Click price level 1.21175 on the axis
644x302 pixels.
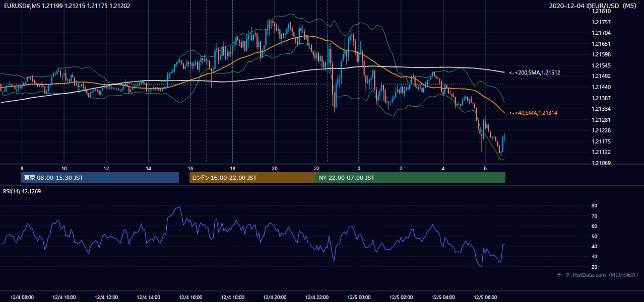pos(601,141)
